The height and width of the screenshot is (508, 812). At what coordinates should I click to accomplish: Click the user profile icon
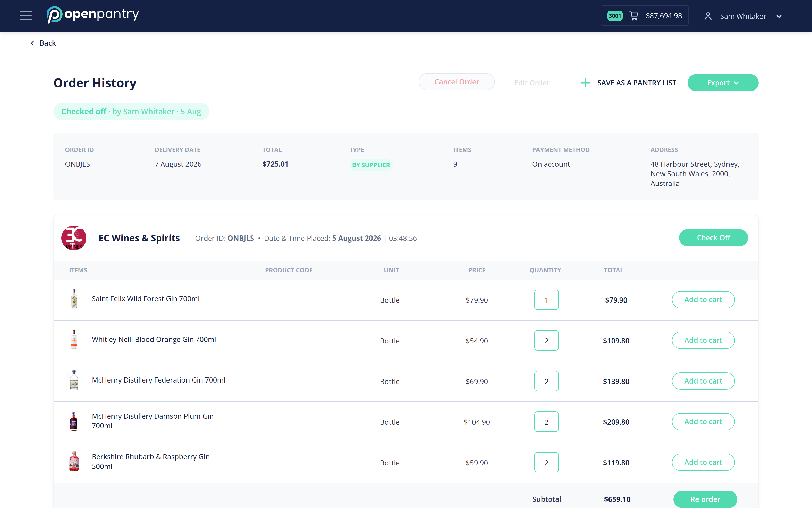tap(708, 16)
